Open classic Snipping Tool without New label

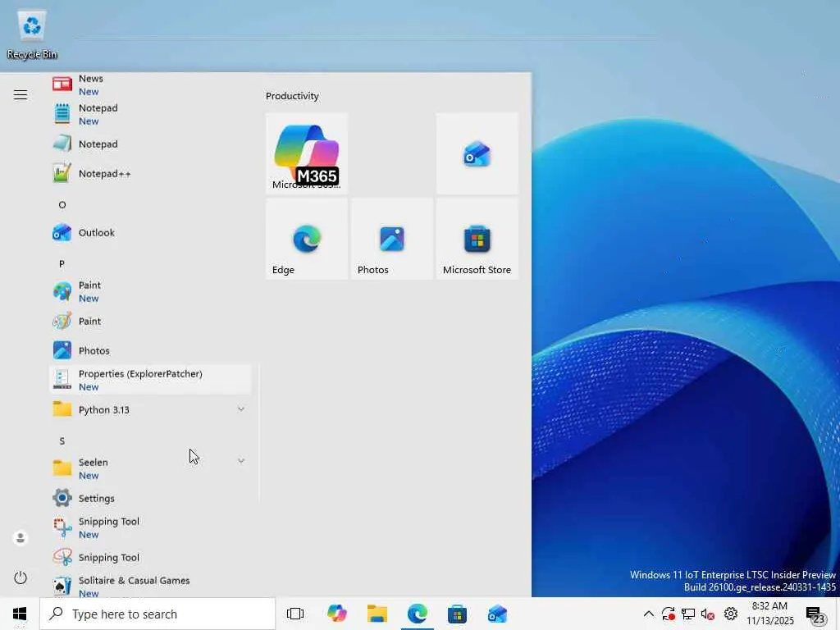150,557
